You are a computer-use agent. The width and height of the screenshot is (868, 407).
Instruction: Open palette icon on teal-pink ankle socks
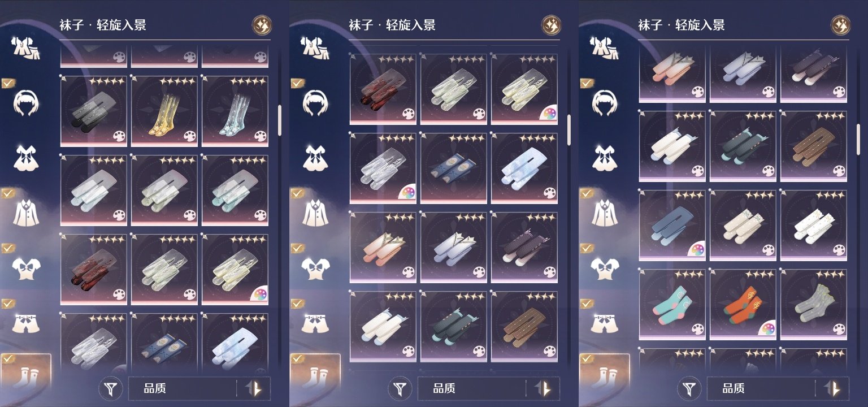[698, 329]
